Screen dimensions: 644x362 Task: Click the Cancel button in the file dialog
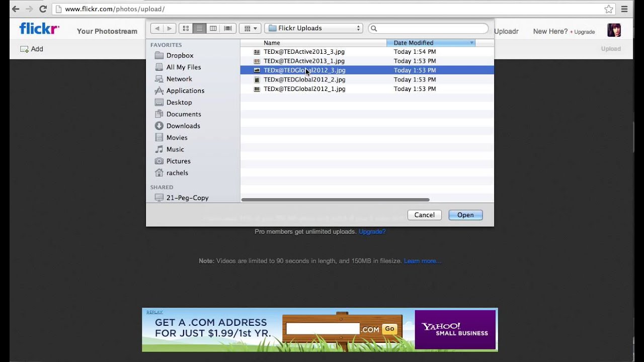[424, 215]
